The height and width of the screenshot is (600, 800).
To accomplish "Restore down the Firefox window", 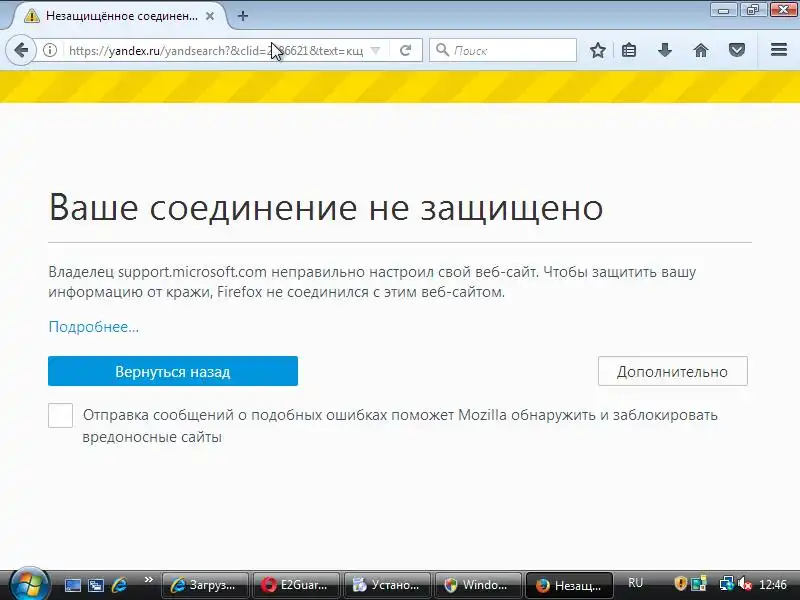I will click(x=753, y=9).
